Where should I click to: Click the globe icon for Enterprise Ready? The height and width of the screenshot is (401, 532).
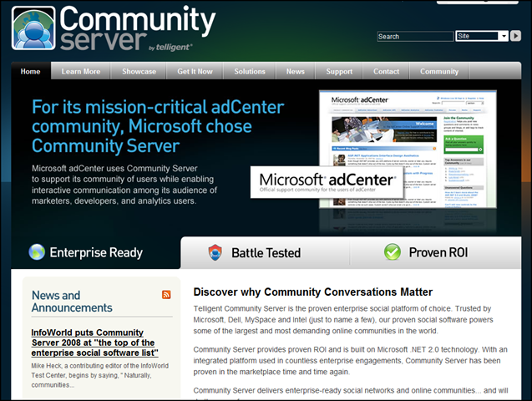(37, 252)
